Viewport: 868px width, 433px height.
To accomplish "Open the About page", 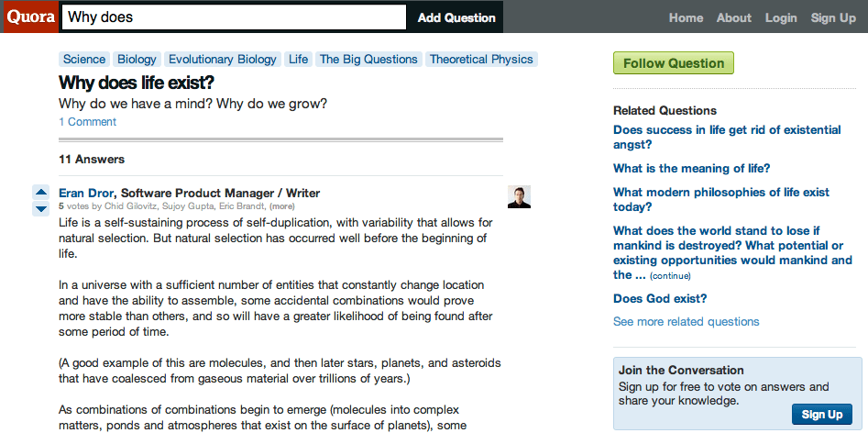I will coord(733,17).
